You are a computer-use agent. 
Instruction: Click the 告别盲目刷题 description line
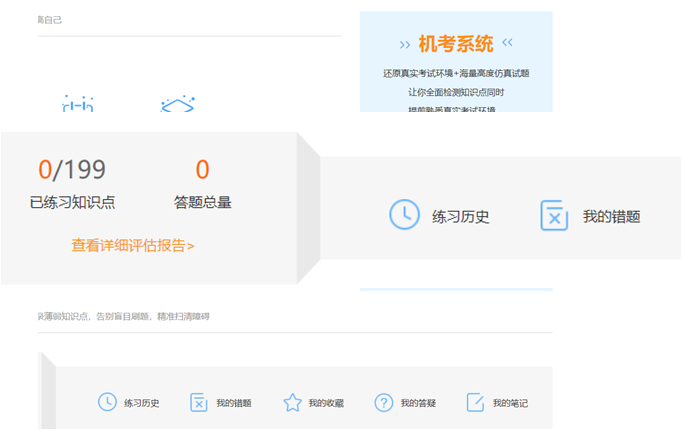124,316
